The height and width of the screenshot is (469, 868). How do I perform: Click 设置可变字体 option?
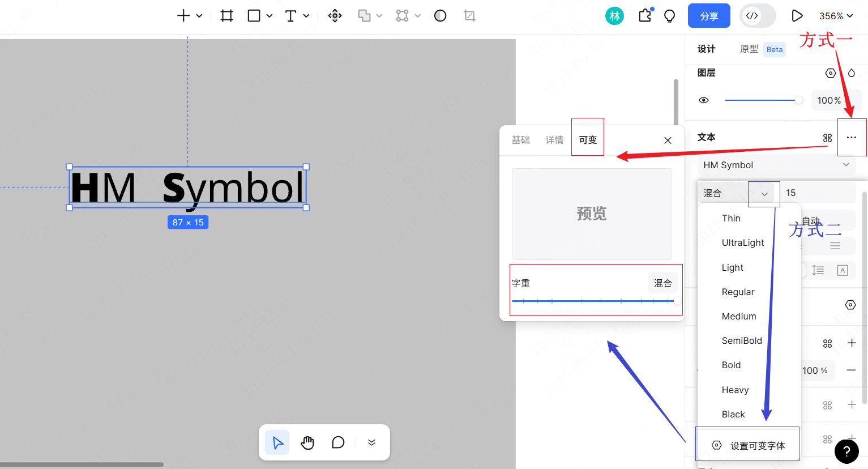(x=757, y=446)
